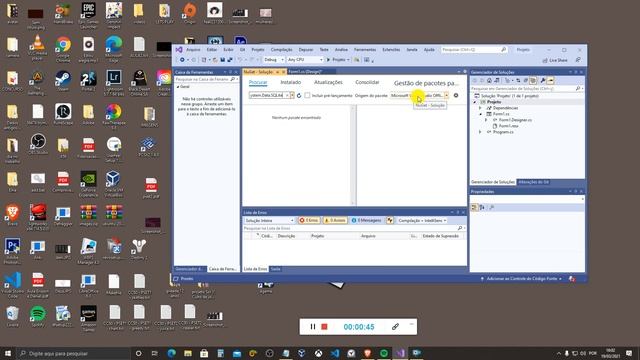Screen dimensions: 640x360
Task: Expand the Program.cs tree node
Action: pyautogui.click(x=480, y=132)
